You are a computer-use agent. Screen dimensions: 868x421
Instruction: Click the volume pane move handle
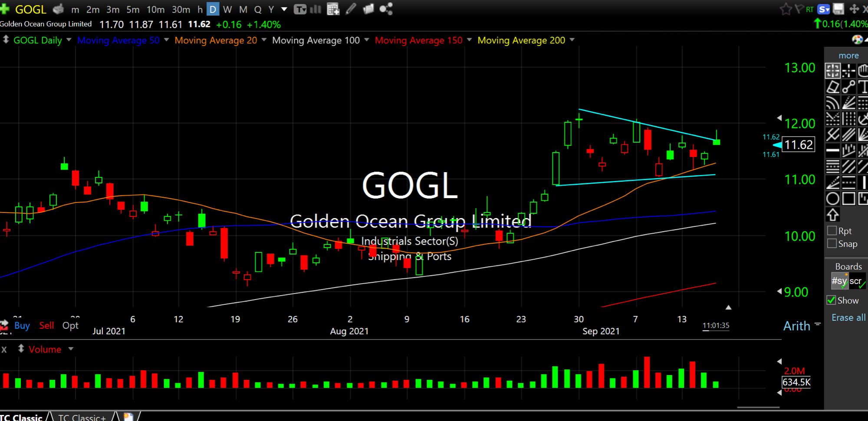click(20, 349)
